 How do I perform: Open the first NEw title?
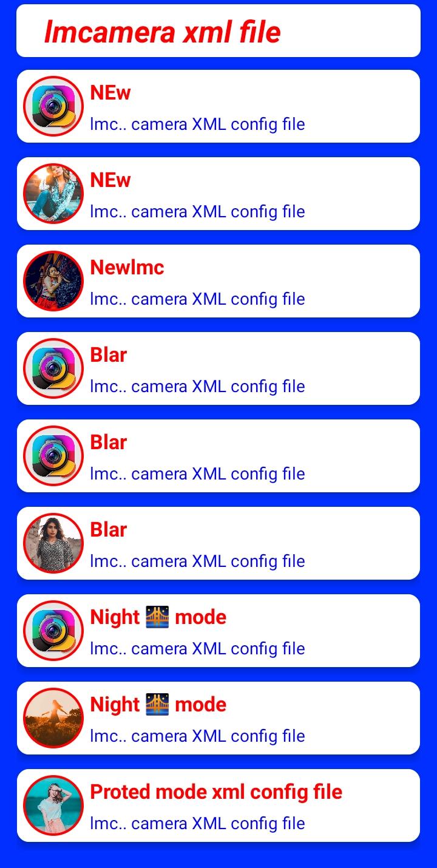tap(110, 93)
